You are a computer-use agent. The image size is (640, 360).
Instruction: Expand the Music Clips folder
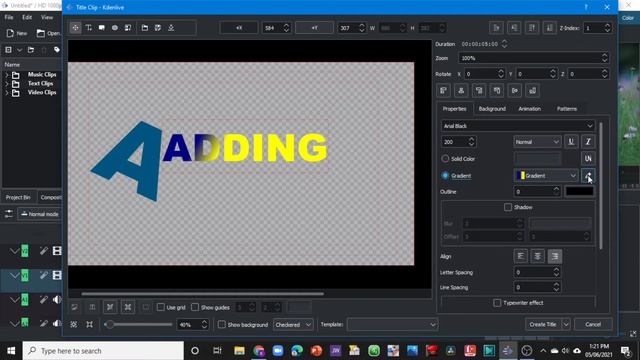(x=7, y=75)
